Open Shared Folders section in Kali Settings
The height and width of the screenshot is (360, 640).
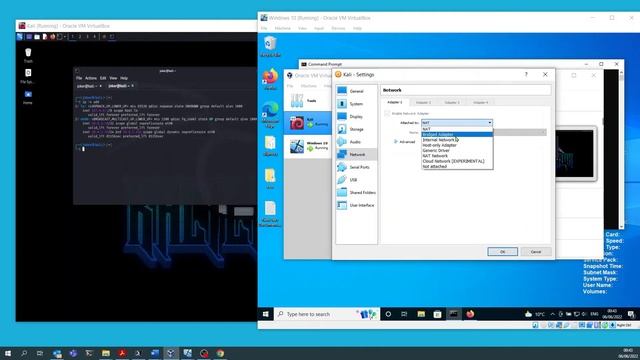(x=356, y=192)
